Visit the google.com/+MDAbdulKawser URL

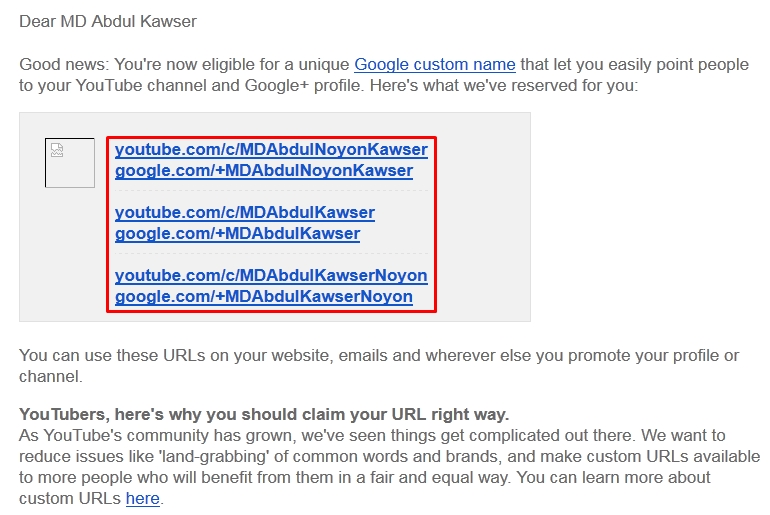(237, 234)
